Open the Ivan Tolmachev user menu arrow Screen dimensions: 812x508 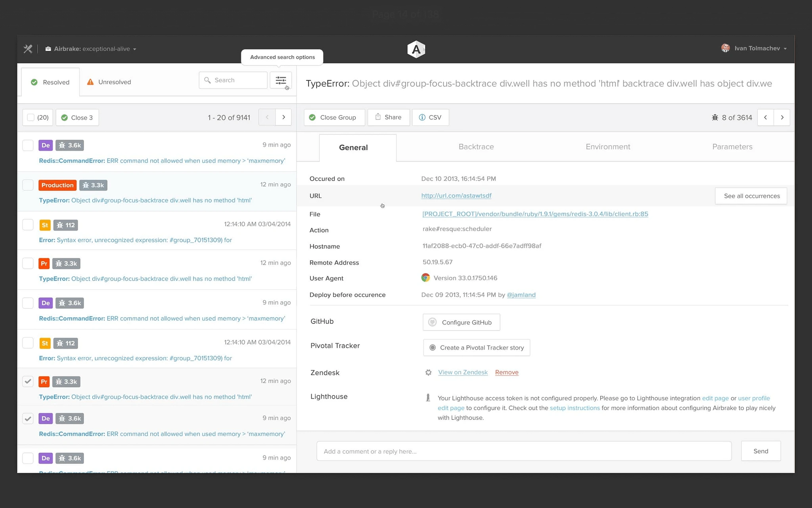[785, 49]
